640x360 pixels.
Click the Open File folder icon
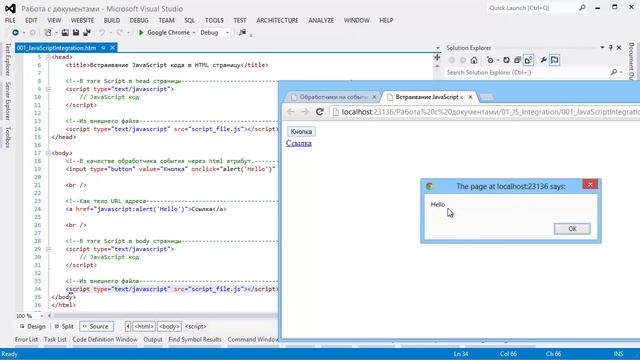pyautogui.click(x=65, y=32)
